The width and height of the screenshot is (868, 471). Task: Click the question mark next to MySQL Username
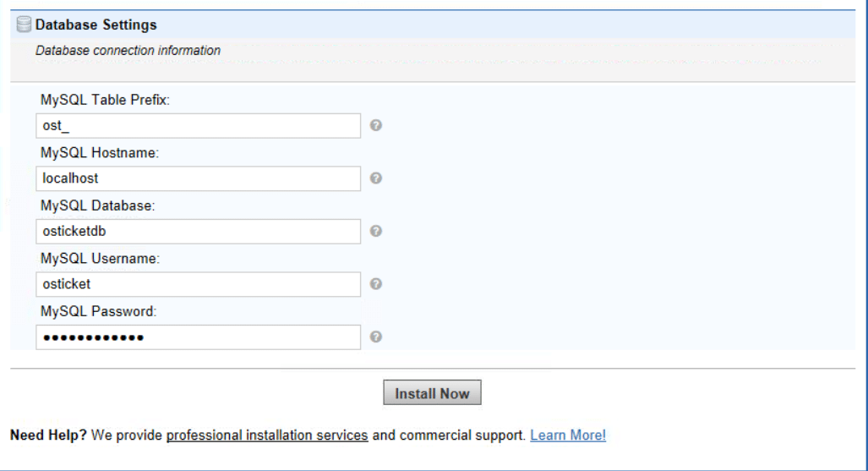[x=376, y=284]
